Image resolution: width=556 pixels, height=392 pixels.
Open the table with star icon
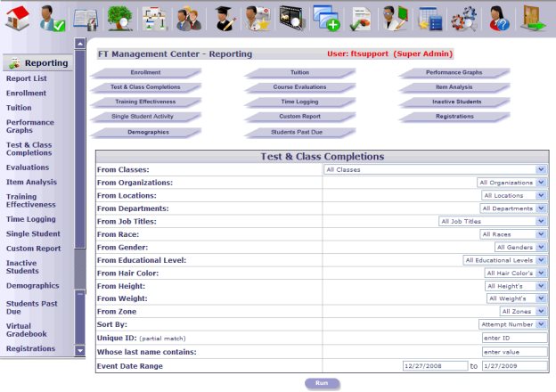click(429, 19)
